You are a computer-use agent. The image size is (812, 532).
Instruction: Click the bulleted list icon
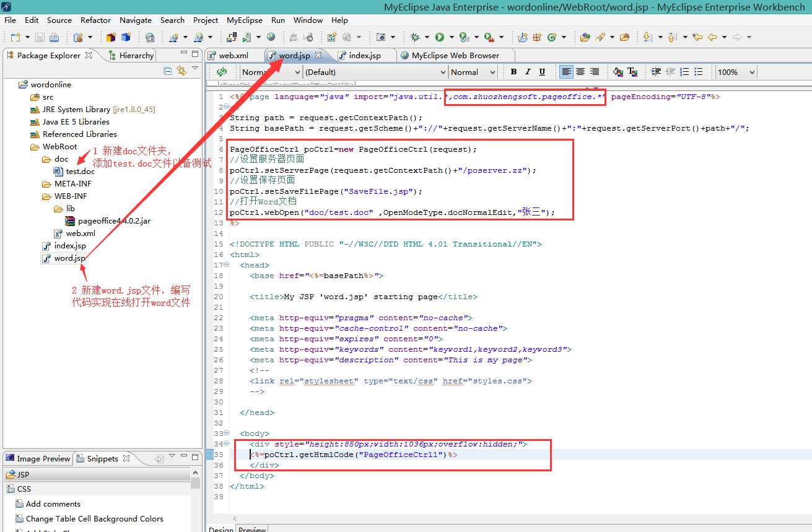(x=699, y=72)
